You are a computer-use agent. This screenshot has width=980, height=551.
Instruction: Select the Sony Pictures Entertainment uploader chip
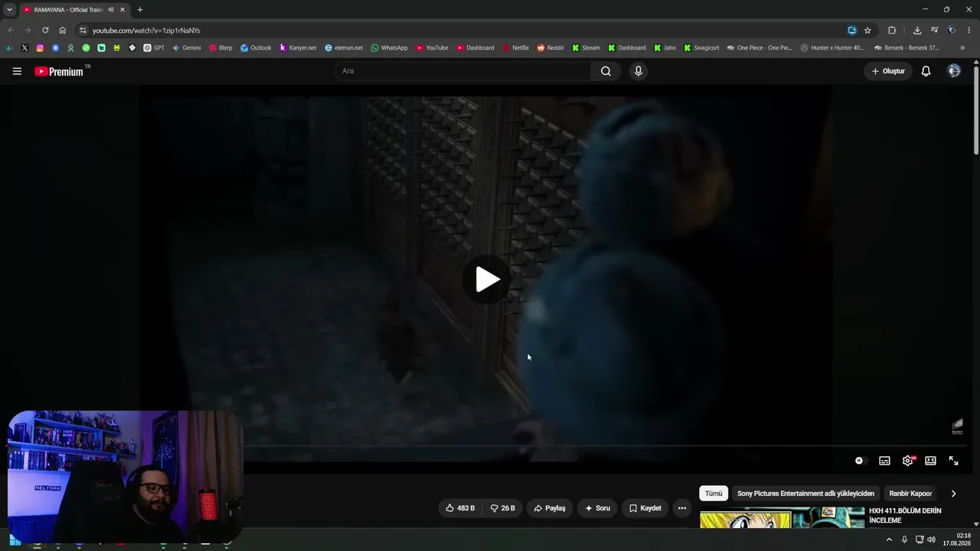805,494
